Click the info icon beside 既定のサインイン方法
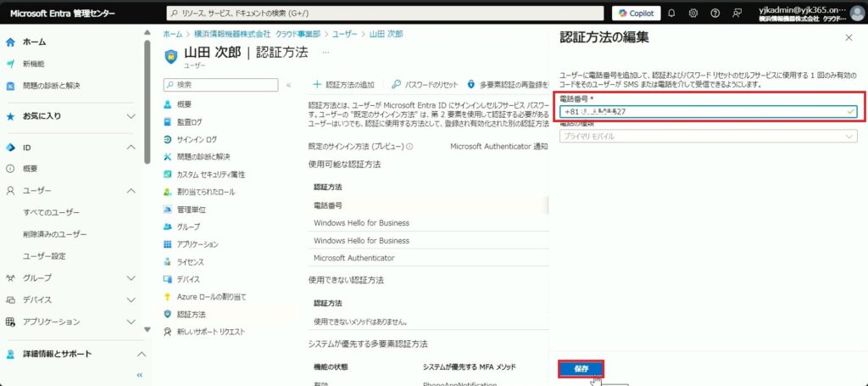Viewport: 868px width, 386px height. [x=410, y=147]
